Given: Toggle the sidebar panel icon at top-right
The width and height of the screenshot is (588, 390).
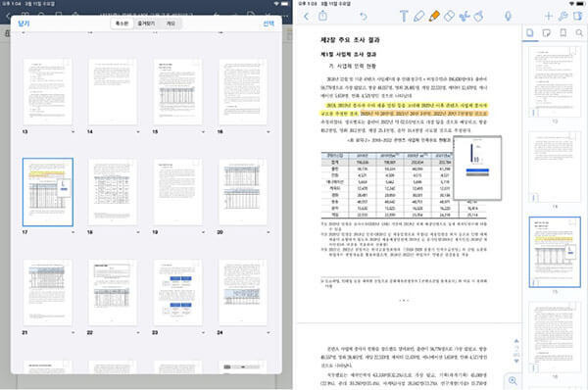Looking at the screenshot, I should tap(578, 16).
